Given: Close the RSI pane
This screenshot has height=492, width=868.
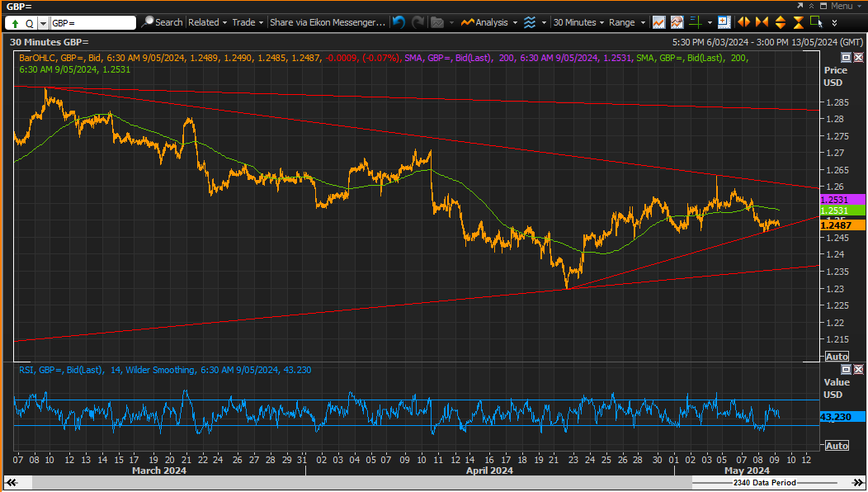Looking at the screenshot, I should pos(858,369).
